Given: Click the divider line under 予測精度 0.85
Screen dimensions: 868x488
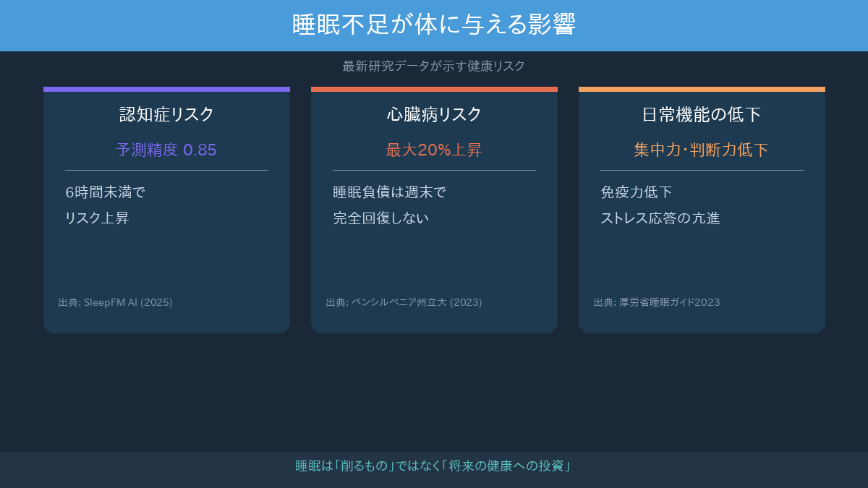Looking at the screenshot, I should [166, 169].
